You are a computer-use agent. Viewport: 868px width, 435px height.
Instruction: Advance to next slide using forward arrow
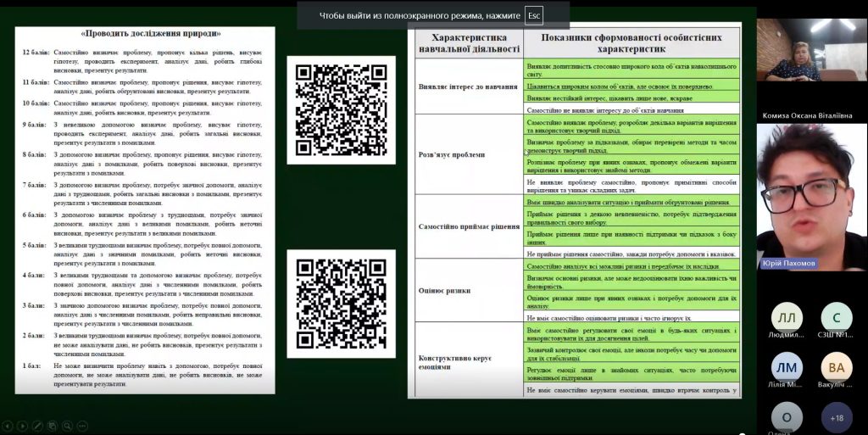click(x=23, y=426)
